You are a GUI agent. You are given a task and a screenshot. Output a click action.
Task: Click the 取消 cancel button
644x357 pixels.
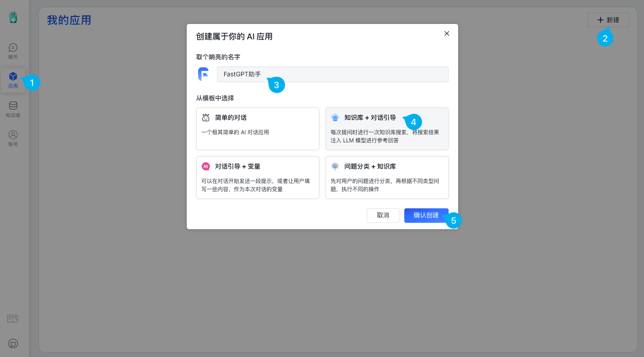[383, 216]
